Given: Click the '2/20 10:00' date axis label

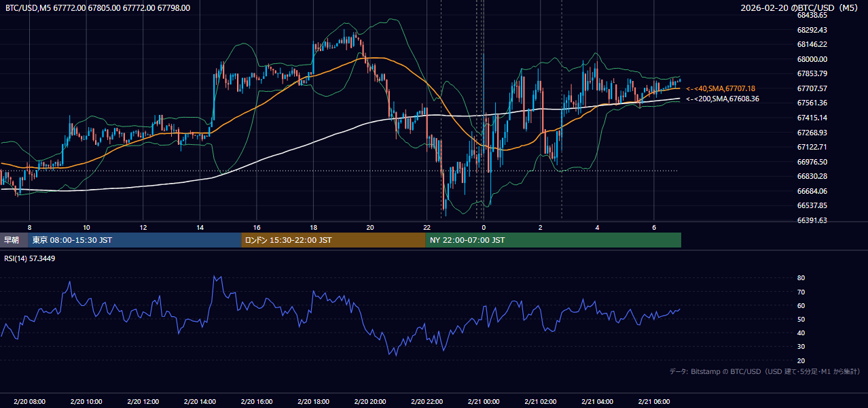Looking at the screenshot, I should 86,402.
